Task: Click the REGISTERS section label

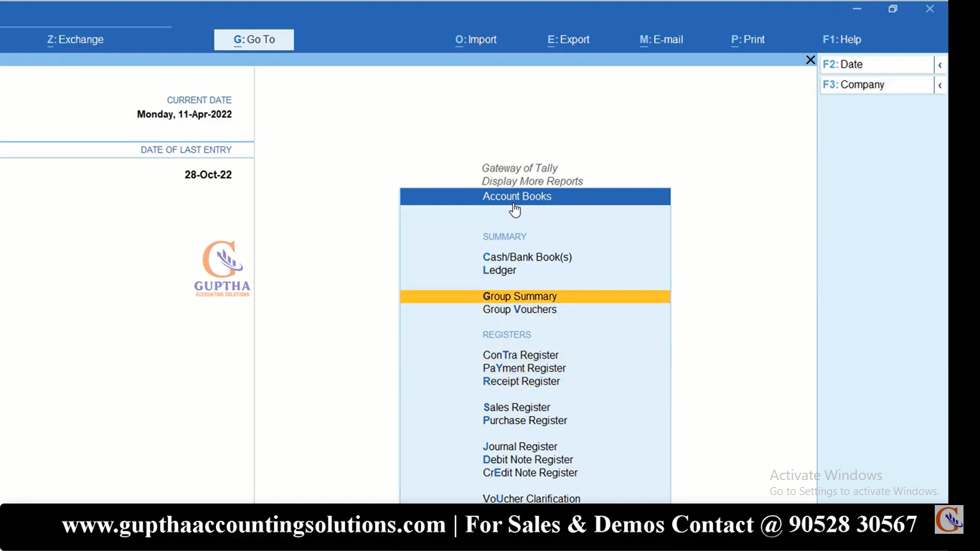Action: click(507, 335)
